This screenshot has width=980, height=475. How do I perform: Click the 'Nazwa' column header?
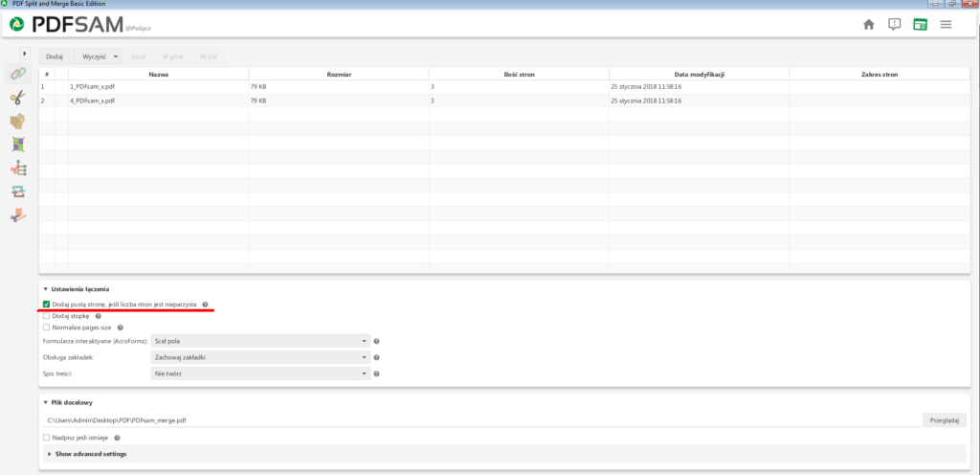158,73
